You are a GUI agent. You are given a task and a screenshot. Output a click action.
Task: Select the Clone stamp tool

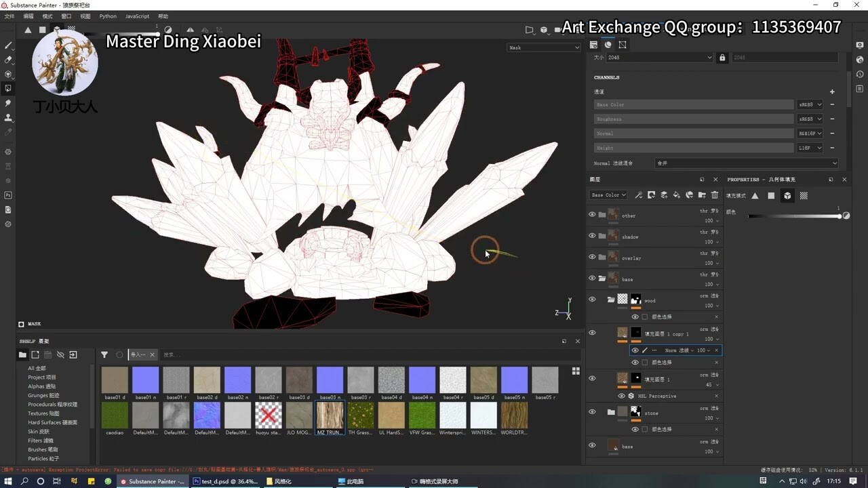(8, 117)
